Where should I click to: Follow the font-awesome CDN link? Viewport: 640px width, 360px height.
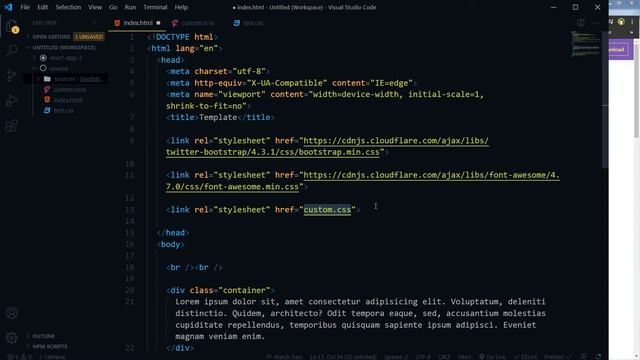coord(363,181)
